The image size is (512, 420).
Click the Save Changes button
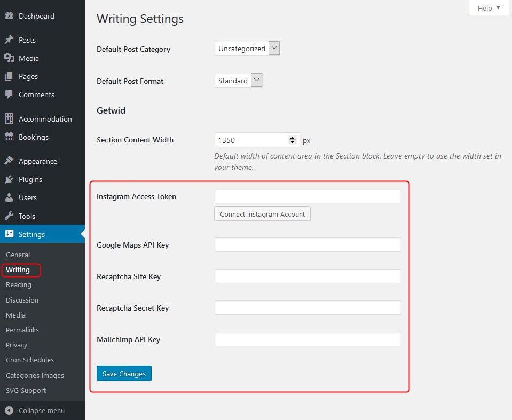coord(124,374)
